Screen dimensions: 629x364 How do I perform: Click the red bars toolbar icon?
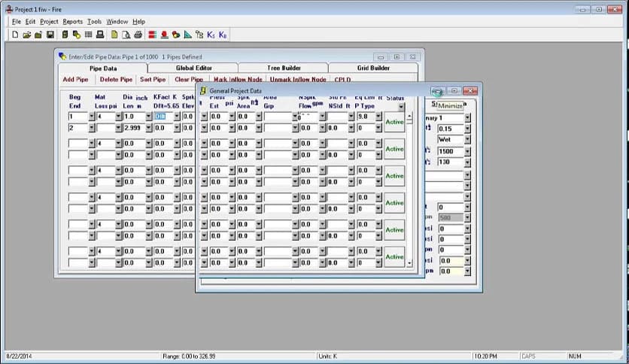pos(152,35)
